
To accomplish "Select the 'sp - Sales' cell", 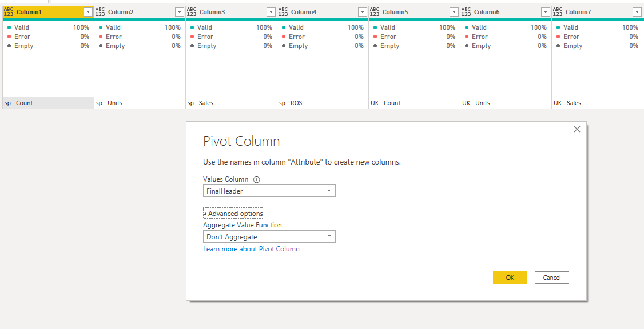I will 232,103.
